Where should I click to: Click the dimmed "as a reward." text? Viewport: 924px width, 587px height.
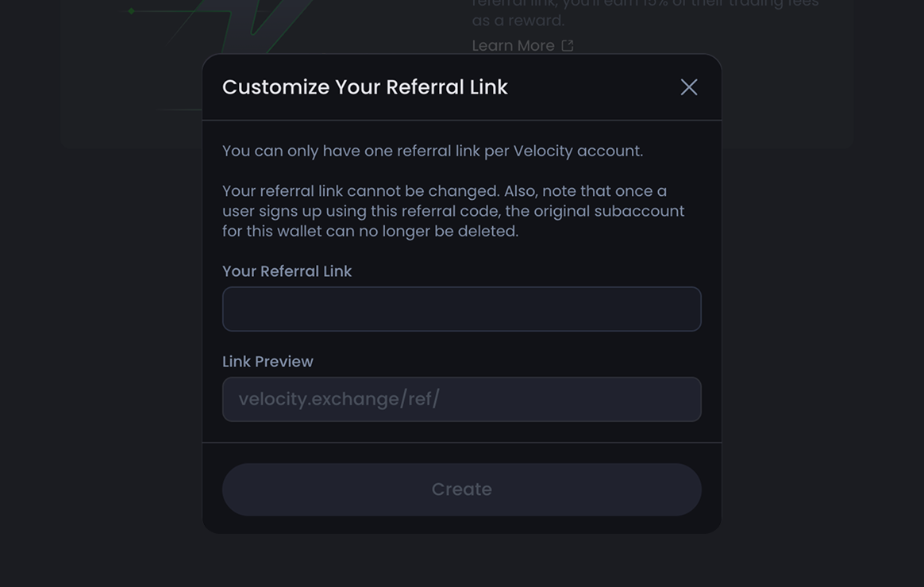point(518,21)
